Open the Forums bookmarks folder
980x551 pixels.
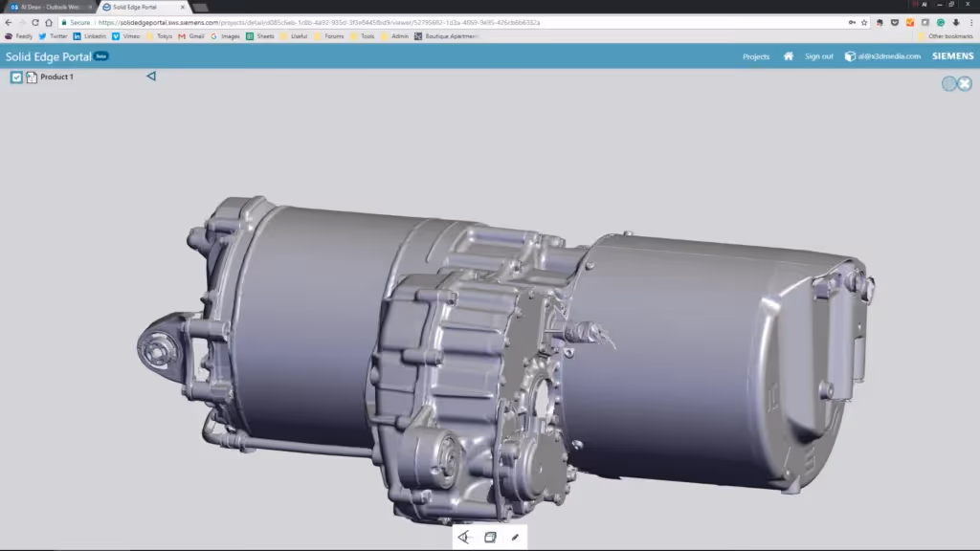pos(329,36)
